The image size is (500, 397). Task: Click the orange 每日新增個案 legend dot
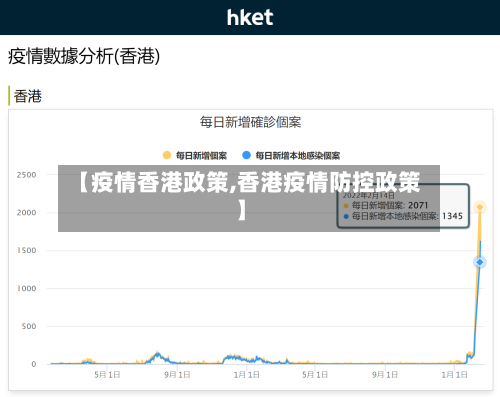click(167, 155)
